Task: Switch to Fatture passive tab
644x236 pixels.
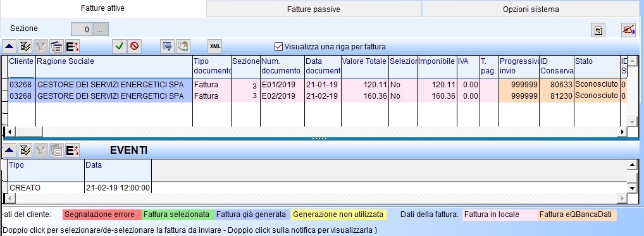Action: tap(313, 9)
